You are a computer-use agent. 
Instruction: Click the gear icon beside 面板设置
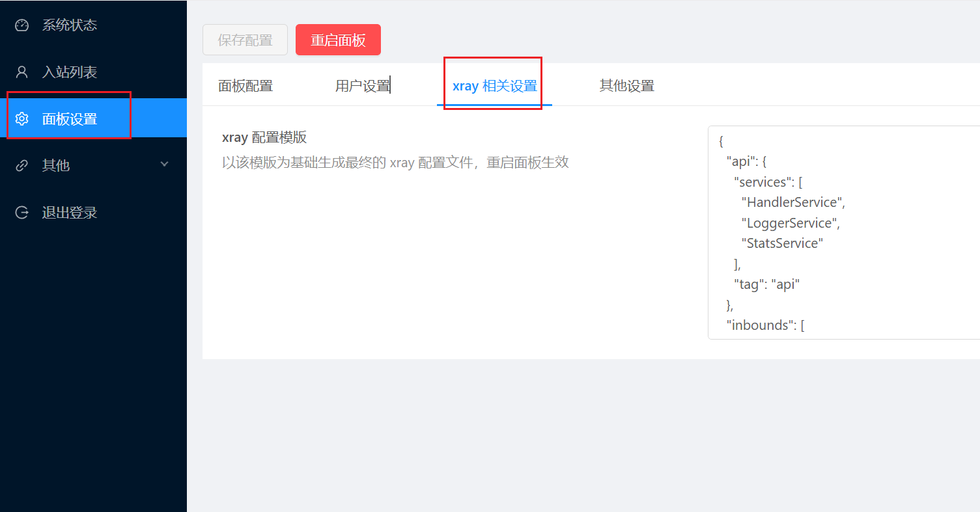click(22, 119)
